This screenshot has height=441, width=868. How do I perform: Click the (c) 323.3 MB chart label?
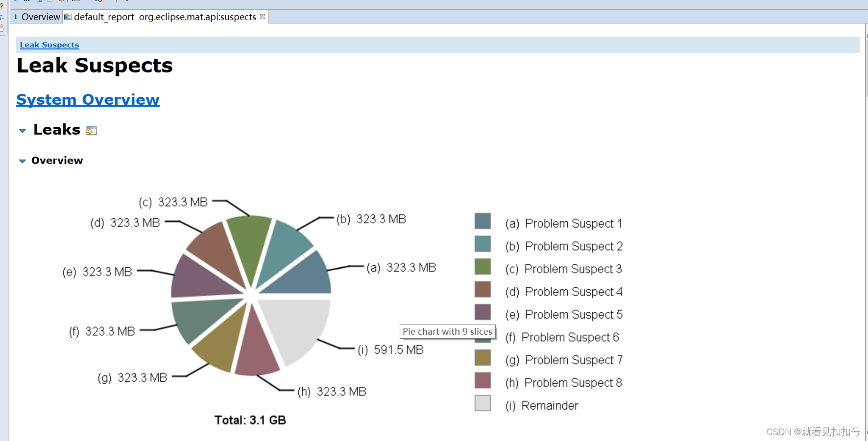coord(173,203)
